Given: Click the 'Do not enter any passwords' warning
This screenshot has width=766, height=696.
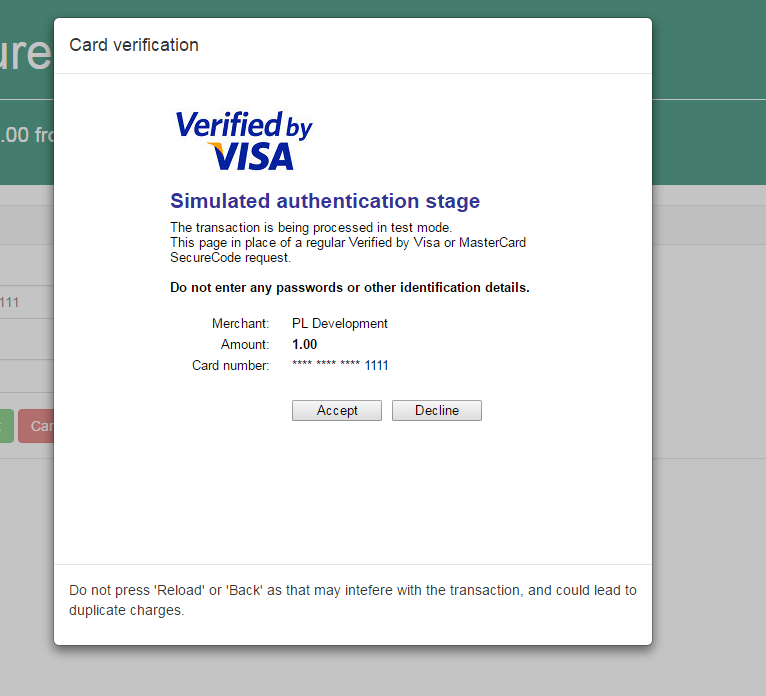Looking at the screenshot, I should click(x=350, y=287).
